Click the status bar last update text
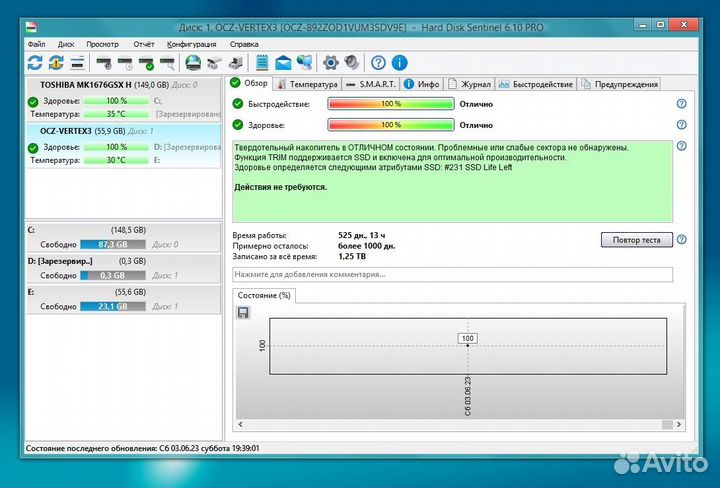Image resolution: width=720 pixels, height=488 pixels. click(142, 448)
